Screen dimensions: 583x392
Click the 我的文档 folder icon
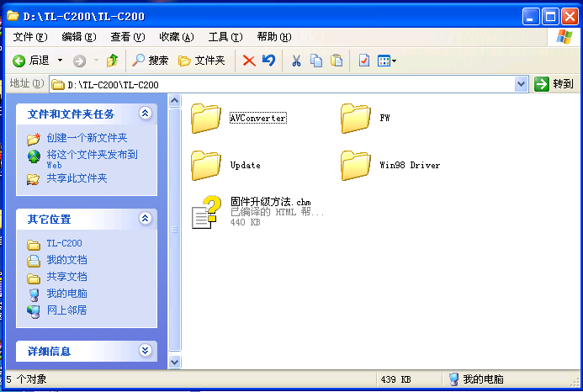click(x=34, y=261)
